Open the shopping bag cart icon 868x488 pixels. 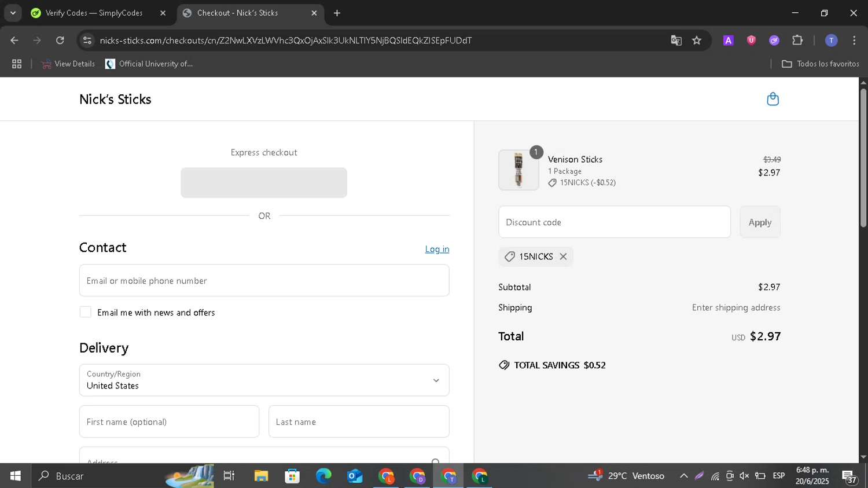coord(773,99)
